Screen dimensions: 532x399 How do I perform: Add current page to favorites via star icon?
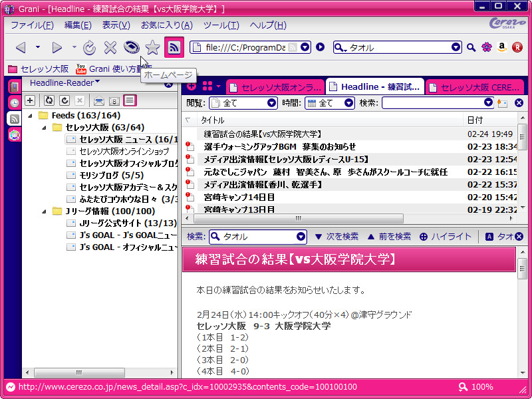(152, 47)
